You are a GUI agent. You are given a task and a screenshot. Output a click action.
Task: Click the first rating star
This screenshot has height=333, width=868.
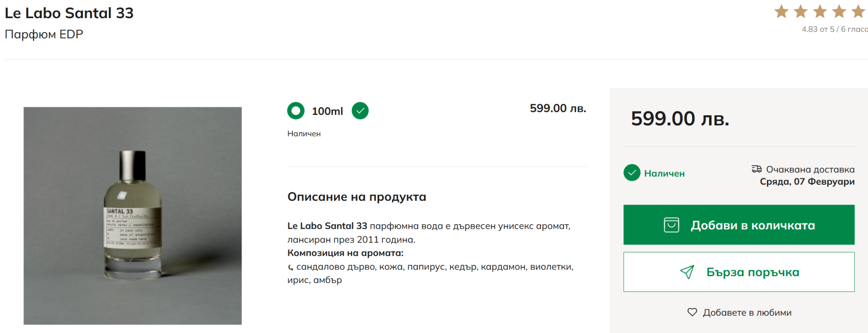[781, 12]
